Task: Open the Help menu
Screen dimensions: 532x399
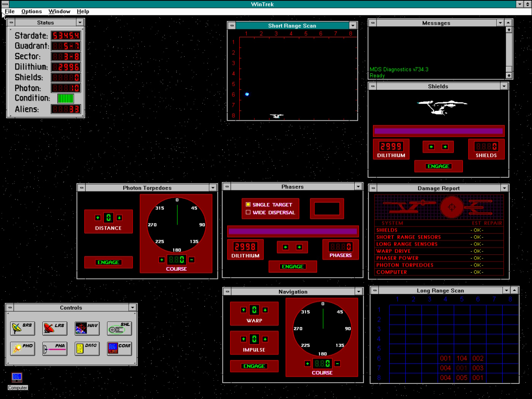Action: coord(83,11)
